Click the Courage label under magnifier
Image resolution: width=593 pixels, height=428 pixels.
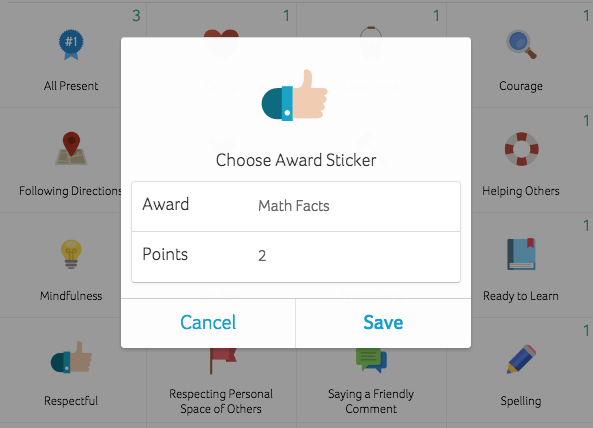521,86
